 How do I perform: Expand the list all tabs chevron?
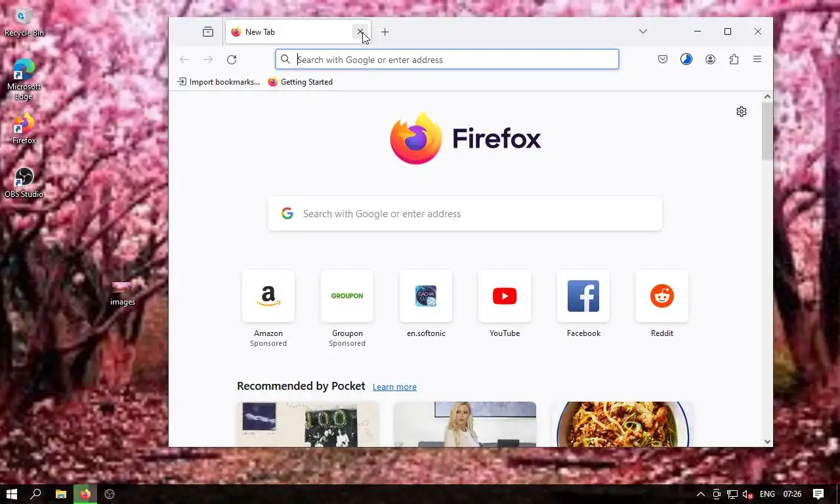(643, 31)
